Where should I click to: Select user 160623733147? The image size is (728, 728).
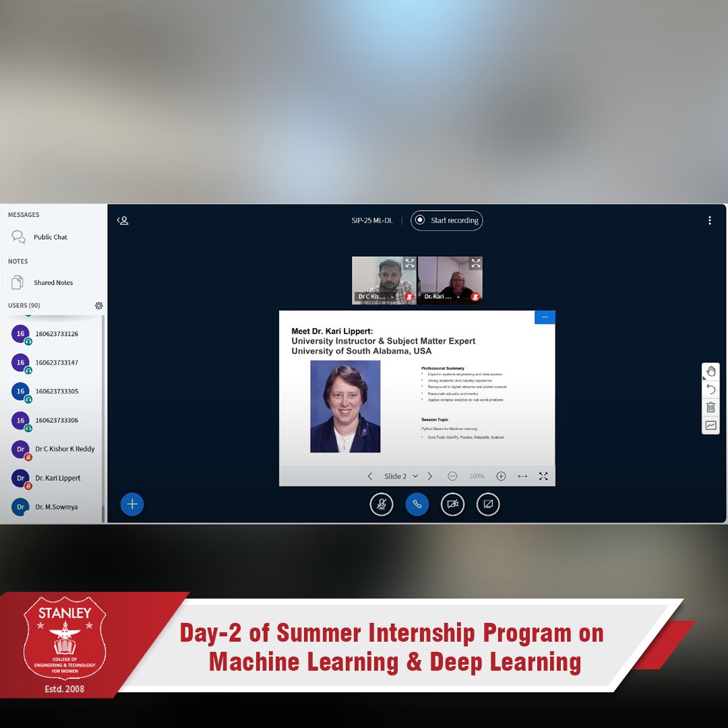pos(55,363)
